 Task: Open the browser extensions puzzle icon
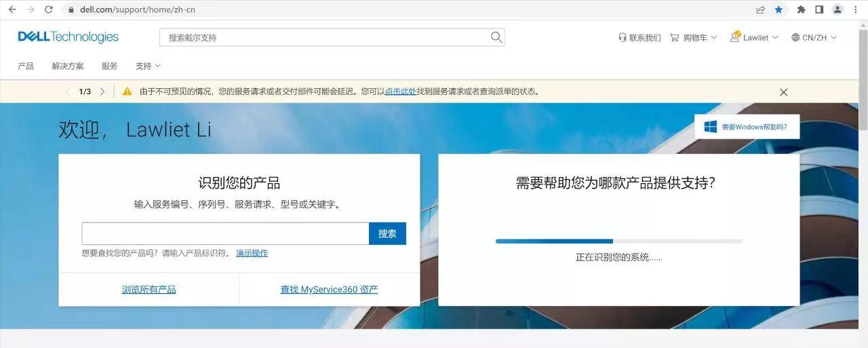coord(802,9)
